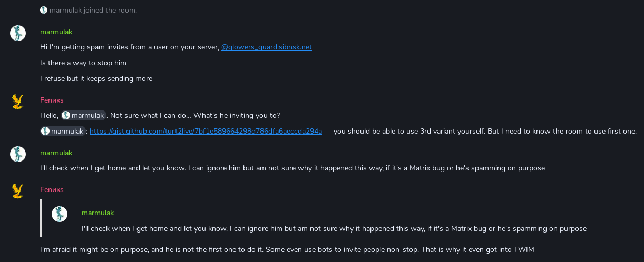Click the marmulak name inside the quoted reply
The width and height of the screenshot is (644, 262).
pos(98,213)
